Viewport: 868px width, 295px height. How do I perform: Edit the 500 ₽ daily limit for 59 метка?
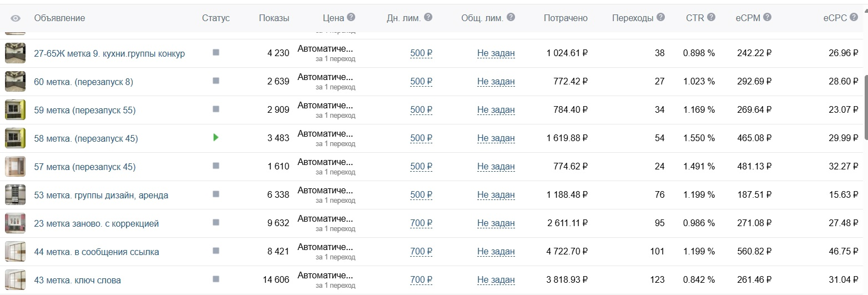click(421, 110)
